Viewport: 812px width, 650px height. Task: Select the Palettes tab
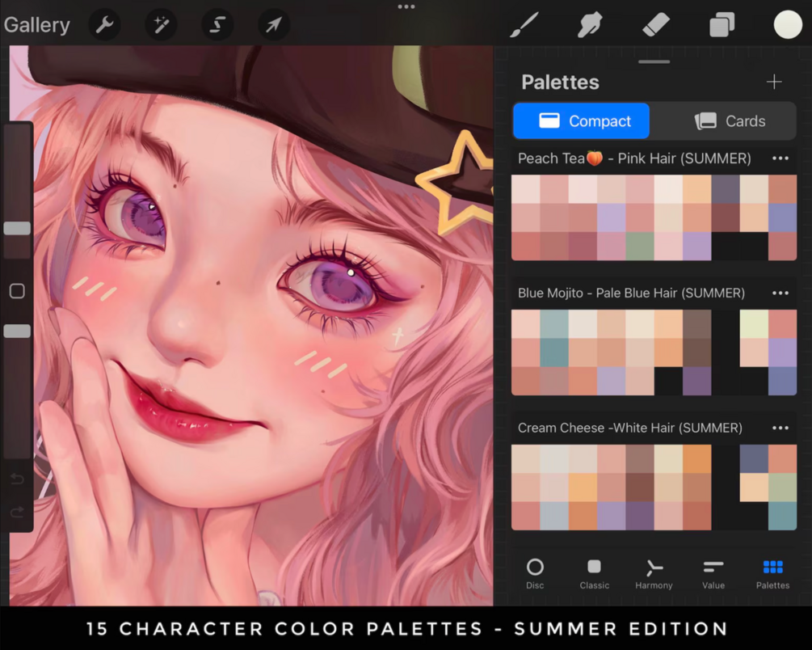point(772,574)
